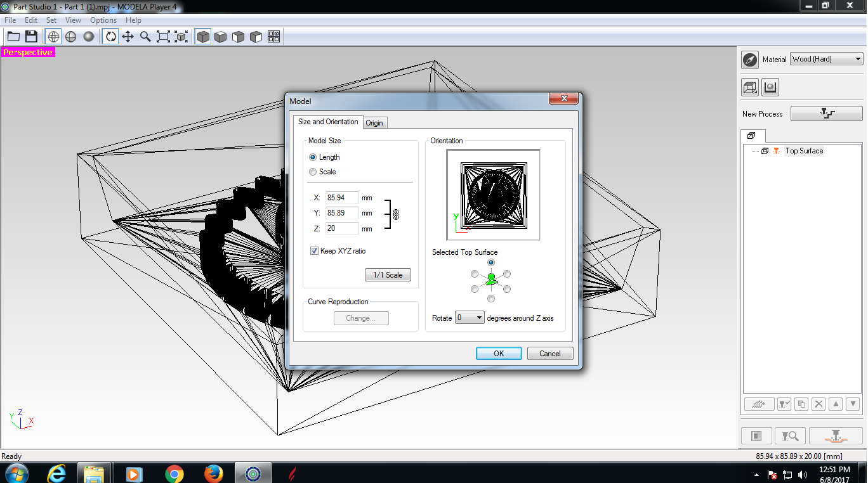Select the Perspective view cube icon
Viewport: 868px width, 483px height.
(x=203, y=37)
